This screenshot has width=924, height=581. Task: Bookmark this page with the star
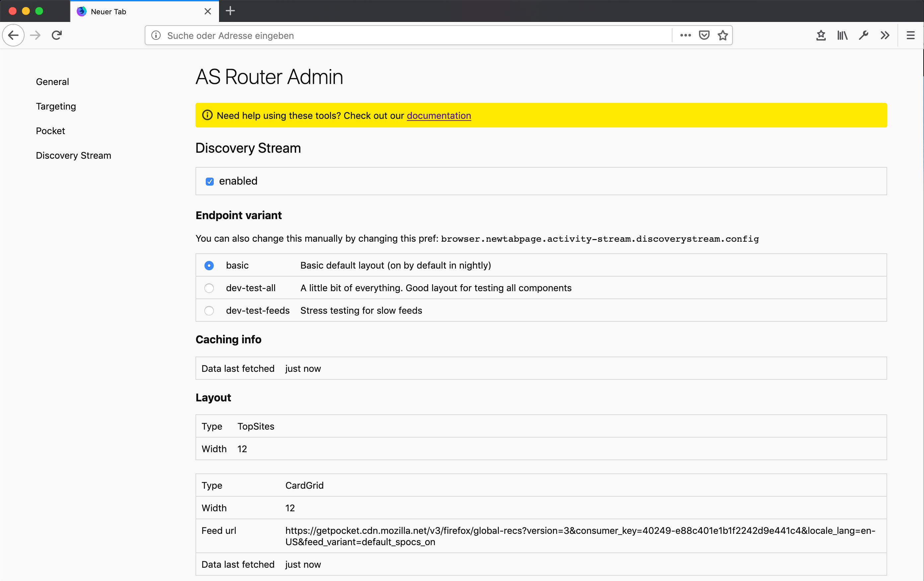(x=723, y=35)
